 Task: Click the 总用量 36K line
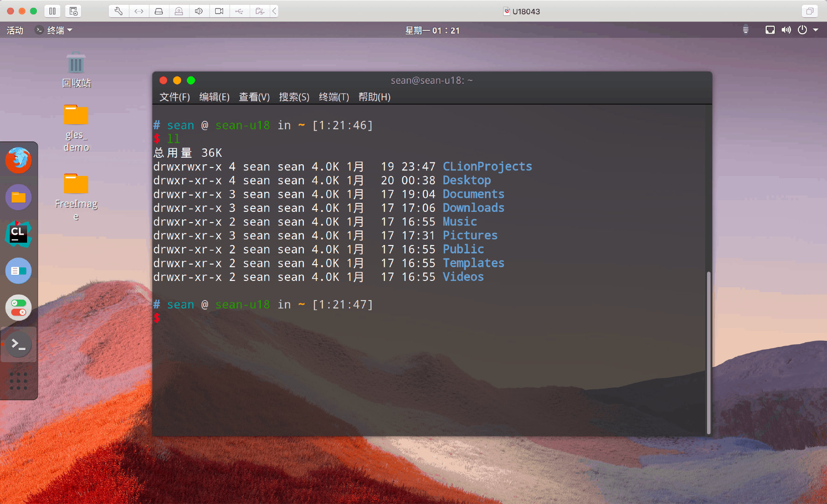click(188, 153)
